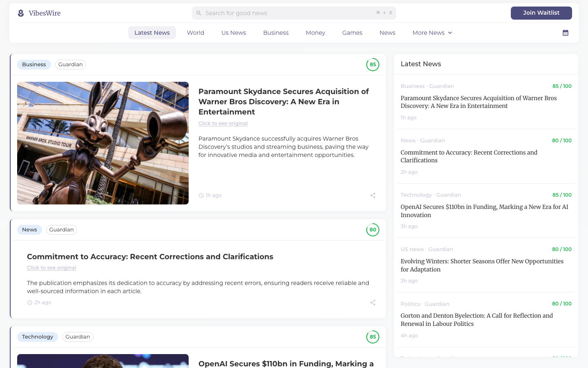Click the VibesWire logo icon
The width and height of the screenshot is (588, 368).
(20, 13)
